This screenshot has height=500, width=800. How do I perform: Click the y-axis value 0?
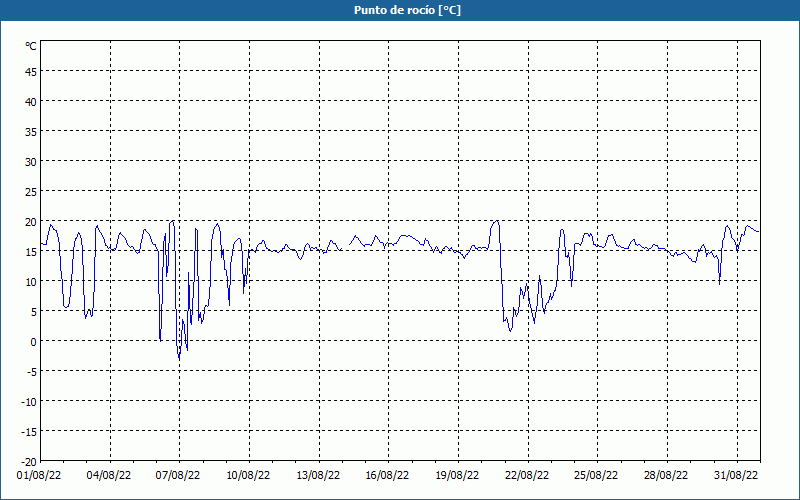click(x=34, y=342)
